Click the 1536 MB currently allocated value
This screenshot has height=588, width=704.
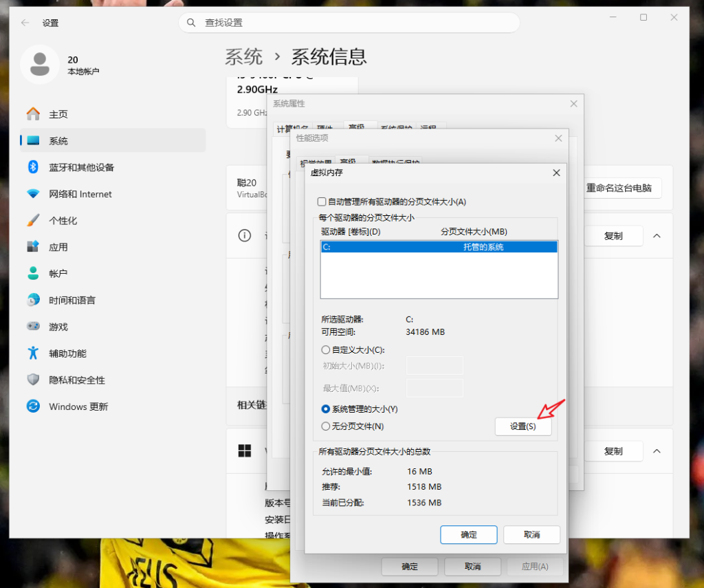[424, 502]
